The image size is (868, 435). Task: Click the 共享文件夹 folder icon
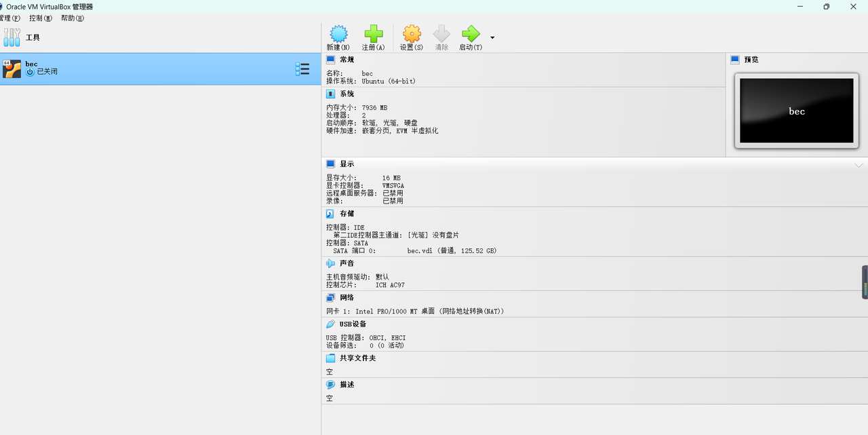coord(331,358)
